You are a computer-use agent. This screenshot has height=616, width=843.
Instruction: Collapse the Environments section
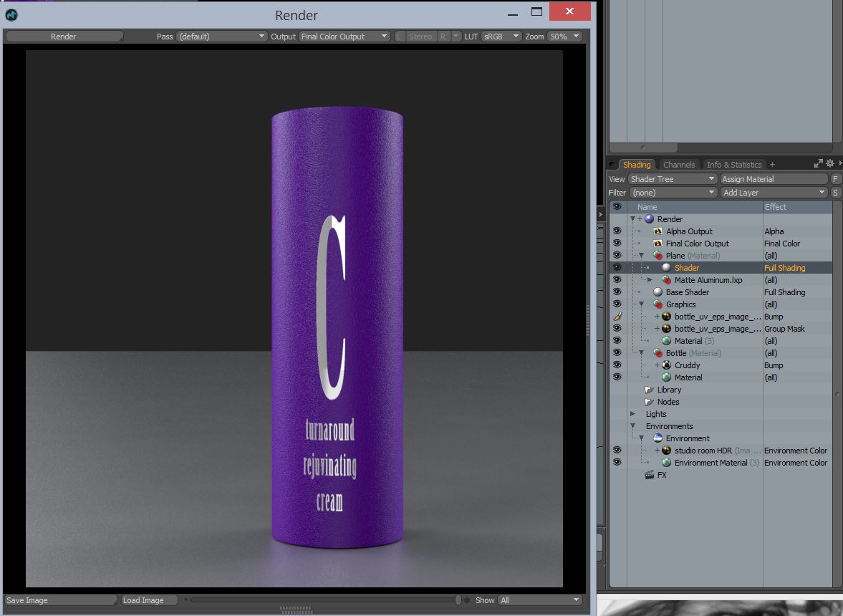[x=633, y=426]
